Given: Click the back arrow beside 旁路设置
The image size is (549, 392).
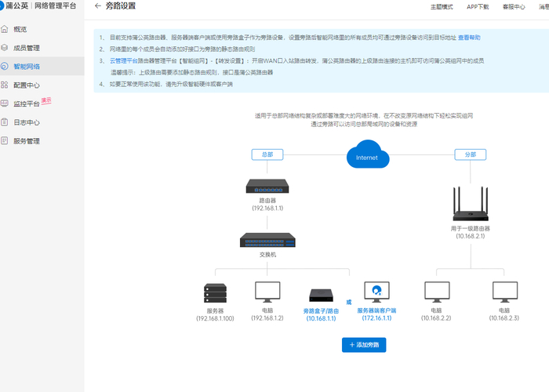Looking at the screenshot, I should point(98,6).
